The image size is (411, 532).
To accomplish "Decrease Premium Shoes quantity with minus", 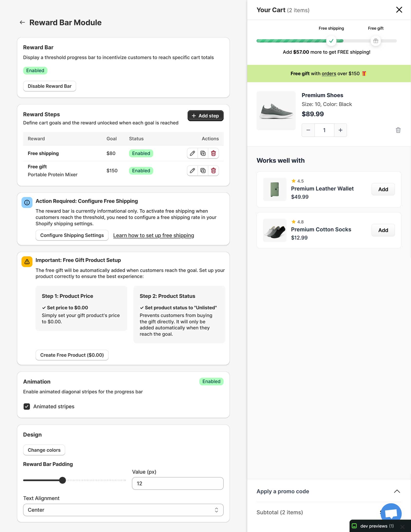I will (308, 130).
